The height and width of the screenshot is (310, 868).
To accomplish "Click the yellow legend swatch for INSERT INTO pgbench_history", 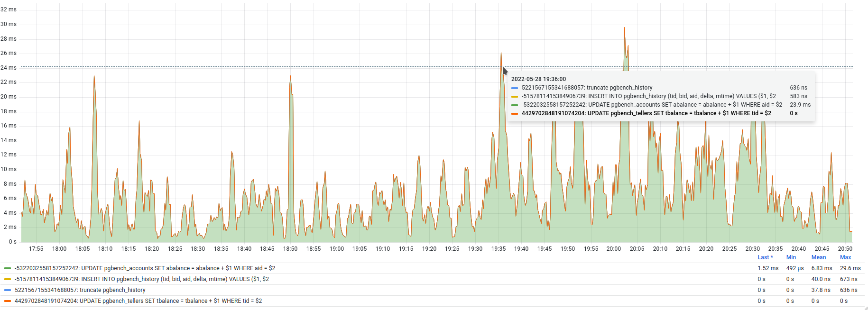I will click(8, 279).
